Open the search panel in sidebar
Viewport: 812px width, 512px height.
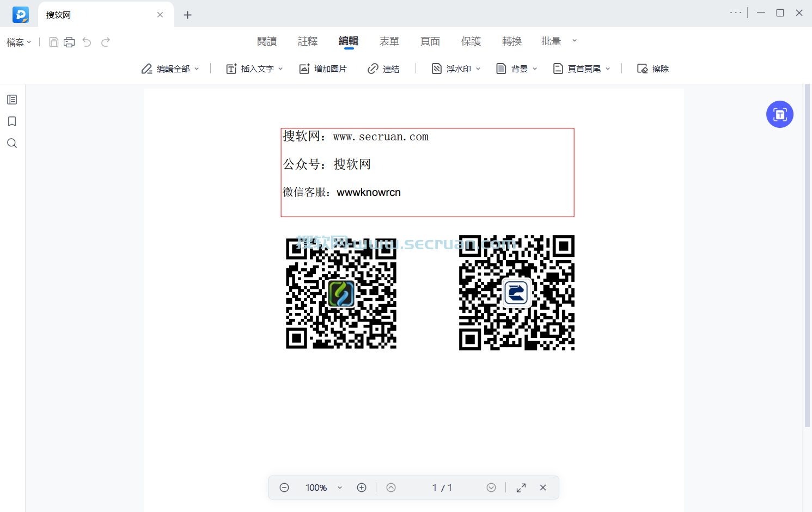point(12,143)
